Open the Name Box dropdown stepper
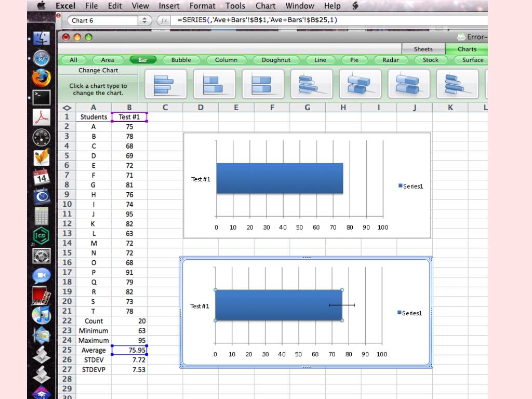Viewport: 532px width, 399px height. [x=144, y=20]
